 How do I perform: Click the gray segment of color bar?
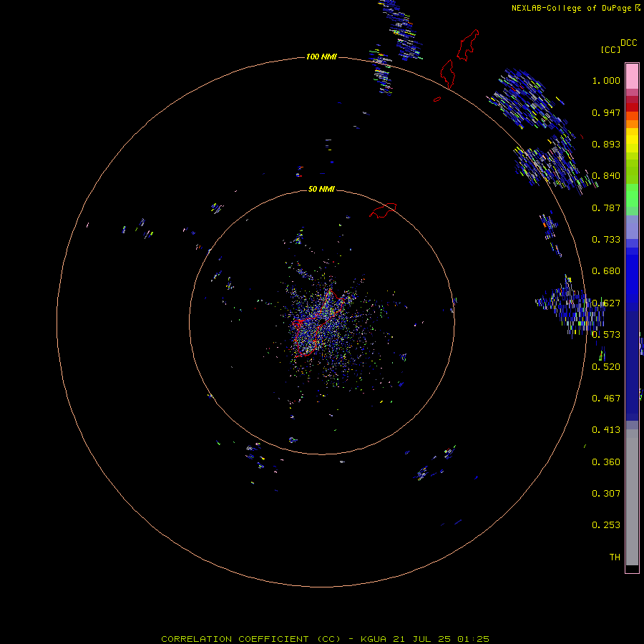[x=632, y=497]
